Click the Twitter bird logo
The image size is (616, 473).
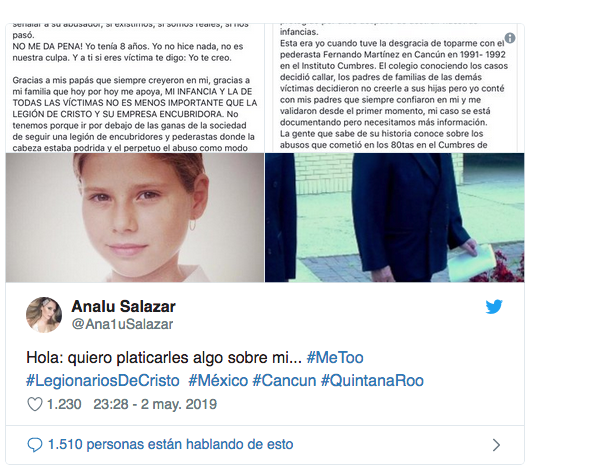494,306
